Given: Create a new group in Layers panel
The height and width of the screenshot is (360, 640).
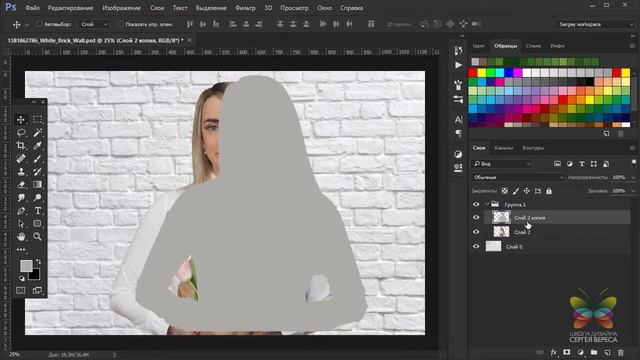Looking at the screenshot, I should click(594, 352).
